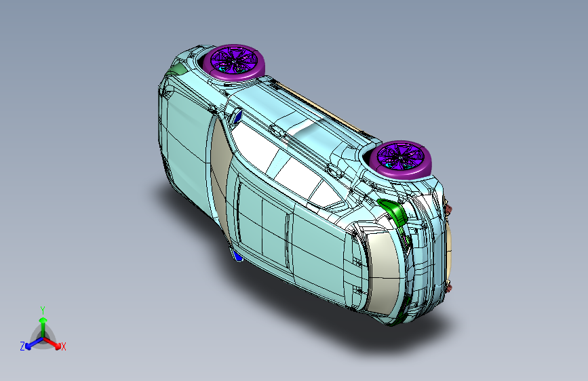This screenshot has height=381, width=588.
Task: Select the purple wheel near the green mirror
Action: coord(401,159)
